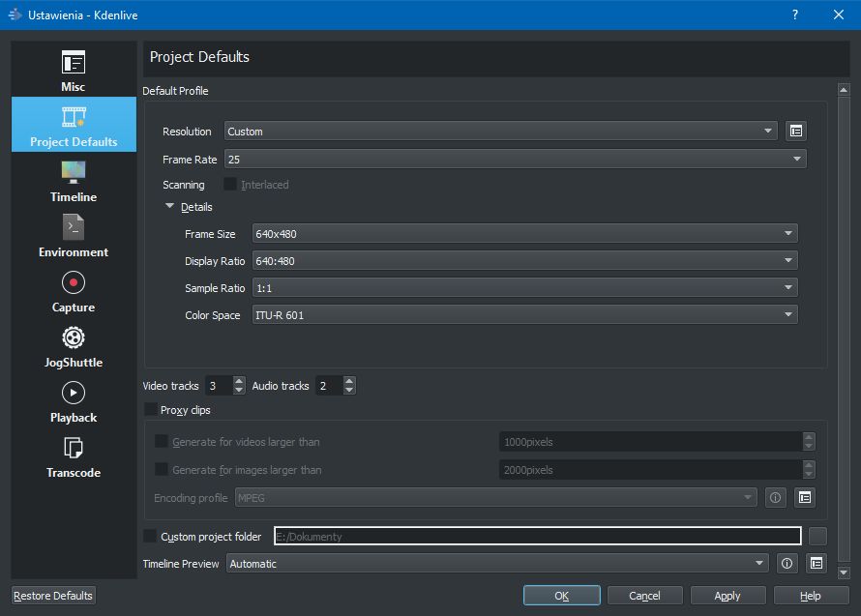Image resolution: width=861 pixels, height=616 pixels.
Task: Open the Color Space dropdown
Action: 524,315
